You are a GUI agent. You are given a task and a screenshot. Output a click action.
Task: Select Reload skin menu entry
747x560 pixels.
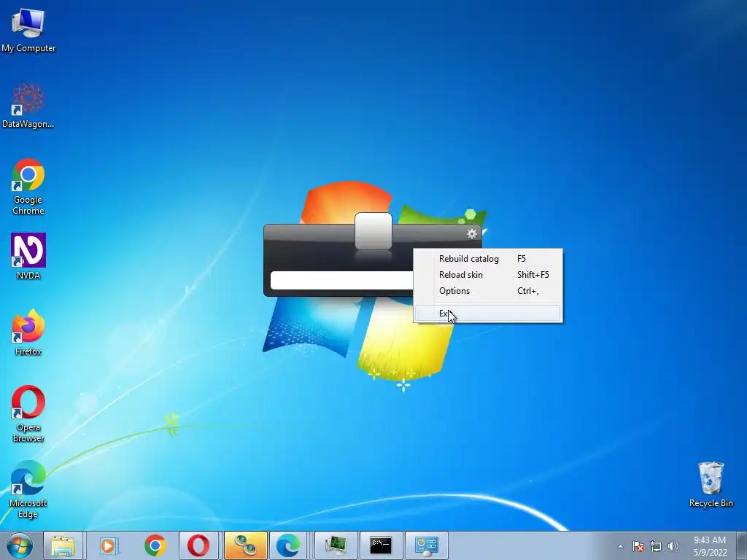click(488, 275)
